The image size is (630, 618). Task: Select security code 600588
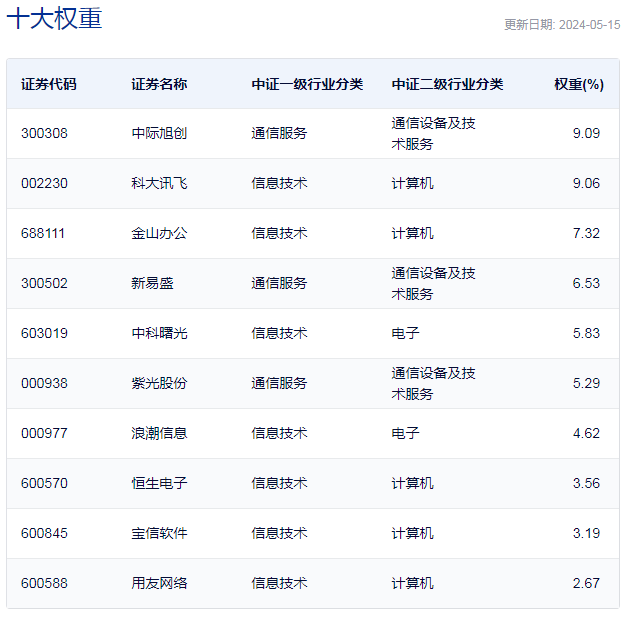coord(44,583)
